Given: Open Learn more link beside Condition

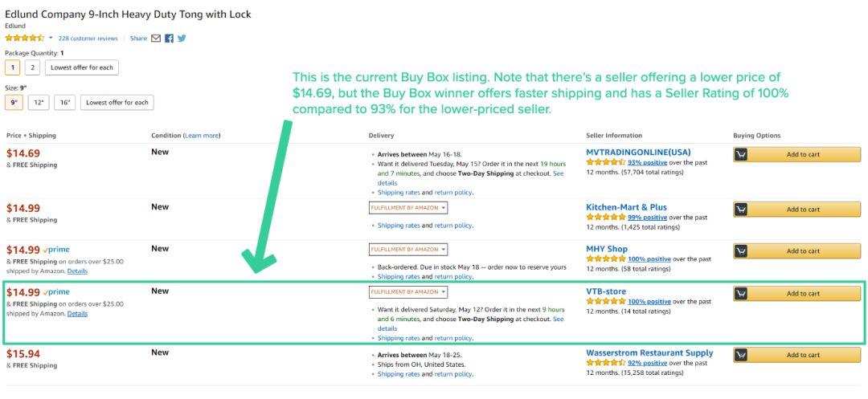Looking at the screenshot, I should pyautogui.click(x=202, y=136).
